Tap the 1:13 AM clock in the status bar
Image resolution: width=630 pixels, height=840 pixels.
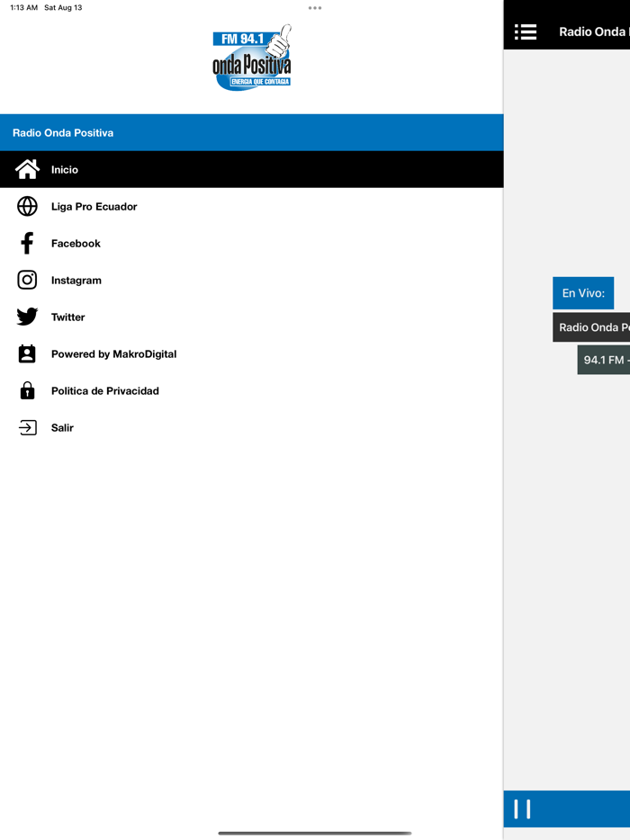tap(23, 7)
